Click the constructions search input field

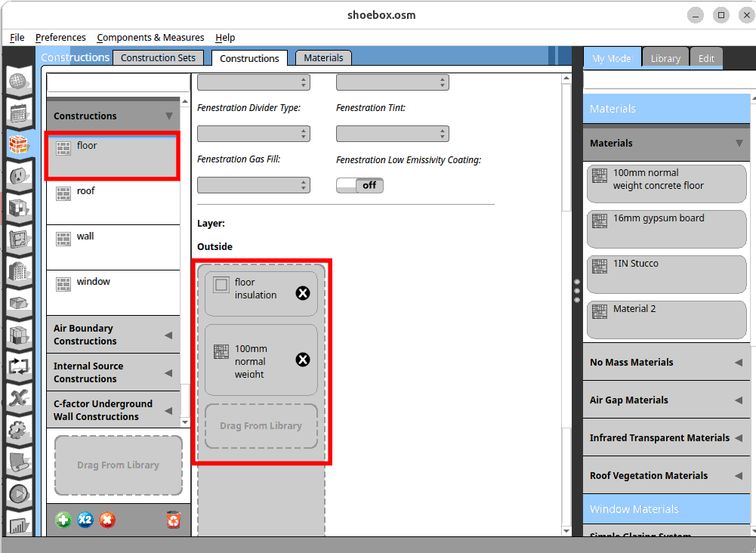click(118, 83)
